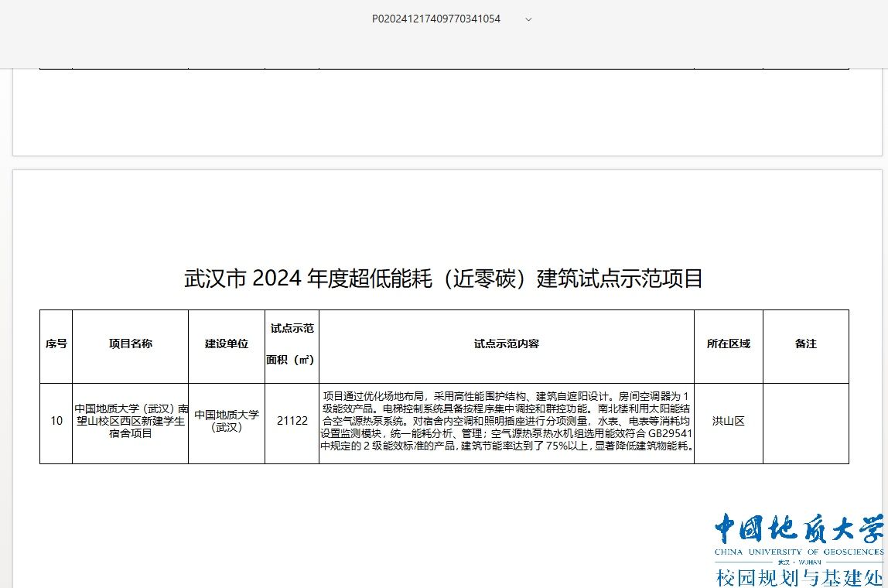The image size is (888, 588).
Task: Select the 试点示范面积 header cell
Action: (292, 346)
